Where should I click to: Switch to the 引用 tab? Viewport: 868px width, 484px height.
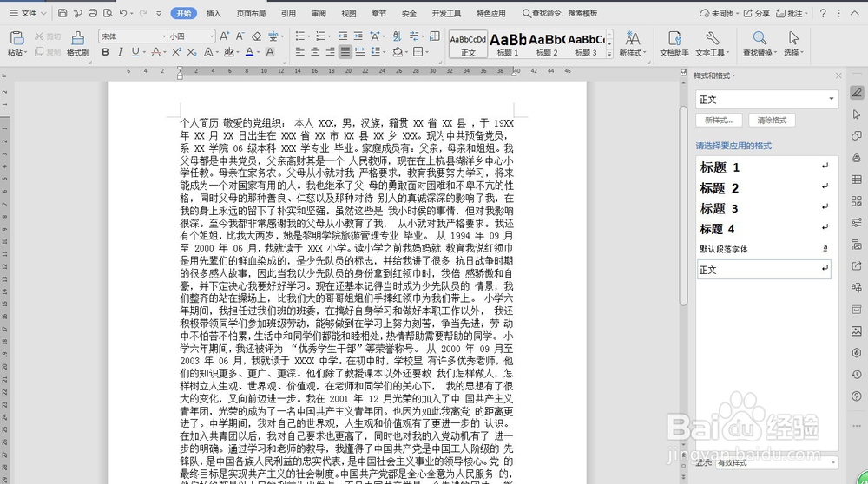288,13
